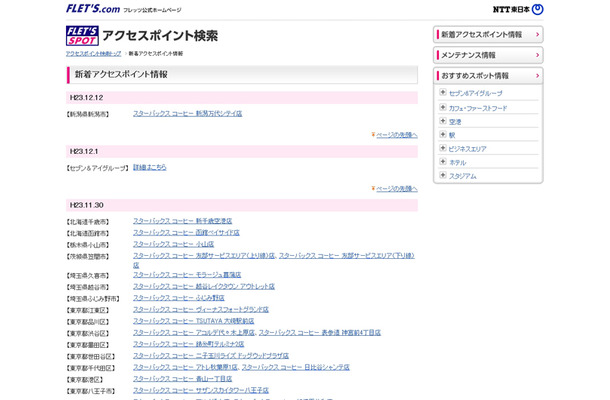
Task: Expand the 駅 plus icon
Action: click(443, 134)
